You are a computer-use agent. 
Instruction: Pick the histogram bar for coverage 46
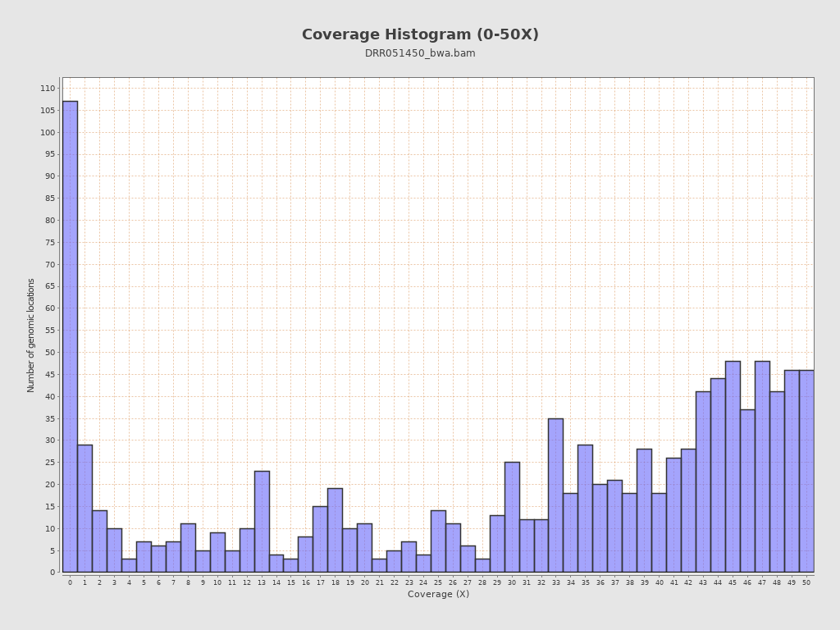pos(748,491)
